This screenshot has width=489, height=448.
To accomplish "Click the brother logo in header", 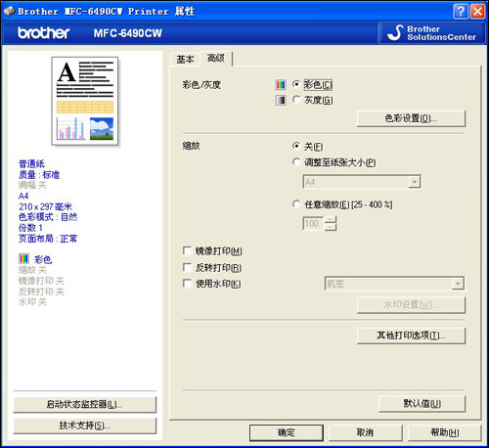I will (x=43, y=33).
